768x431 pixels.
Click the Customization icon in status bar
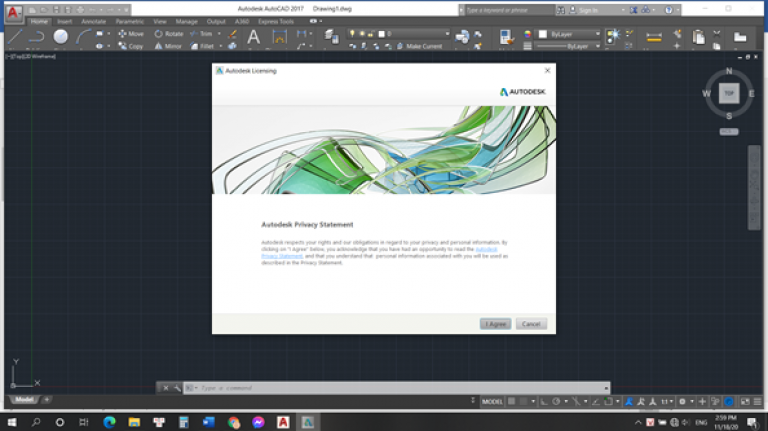pos(757,402)
